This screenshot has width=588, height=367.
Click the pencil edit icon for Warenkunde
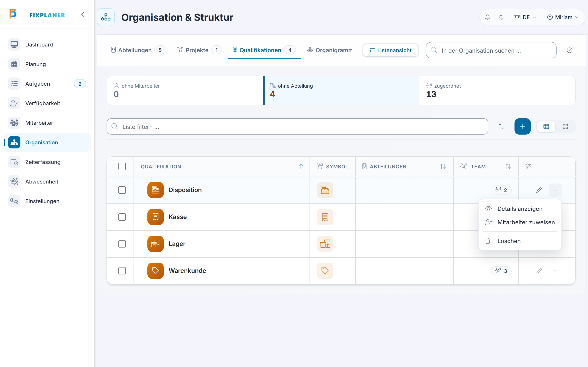tap(539, 271)
